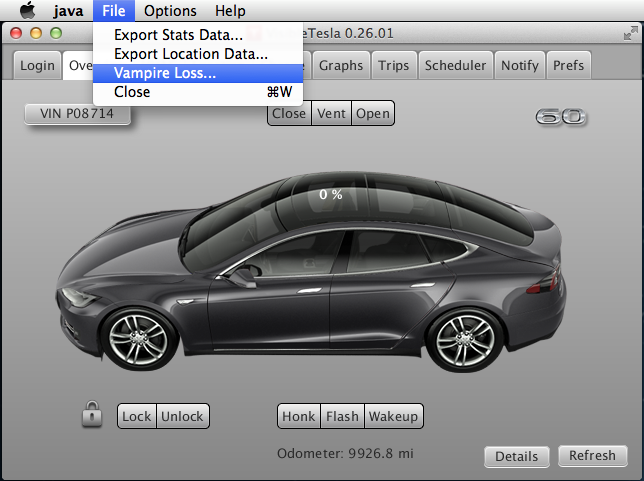Switch to the Prefs tab
The width and height of the screenshot is (644, 481).
pyautogui.click(x=568, y=65)
